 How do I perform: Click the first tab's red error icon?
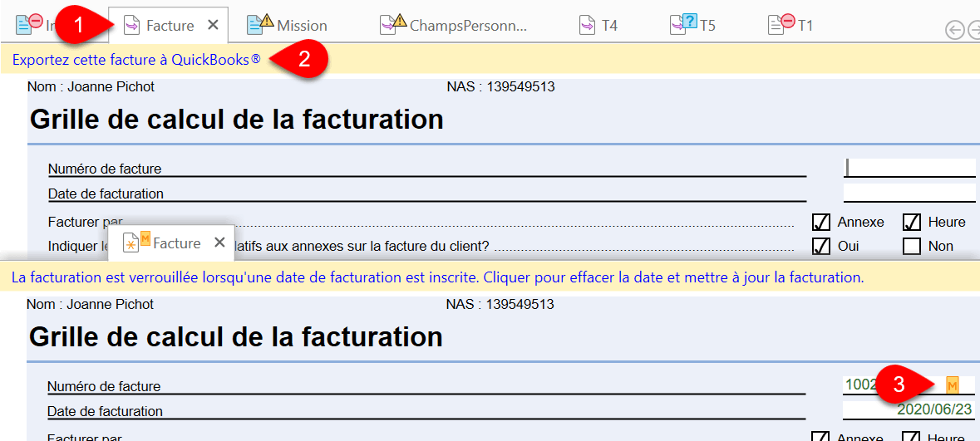36,21
